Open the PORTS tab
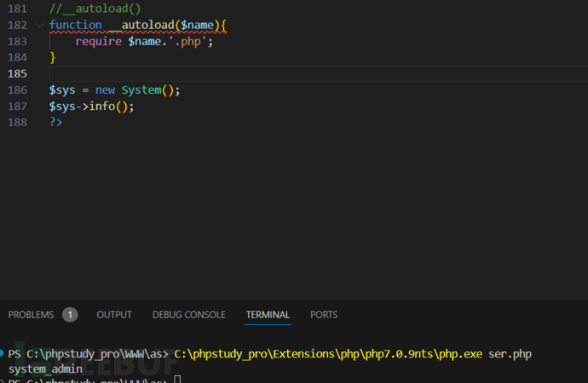 [x=324, y=315]
